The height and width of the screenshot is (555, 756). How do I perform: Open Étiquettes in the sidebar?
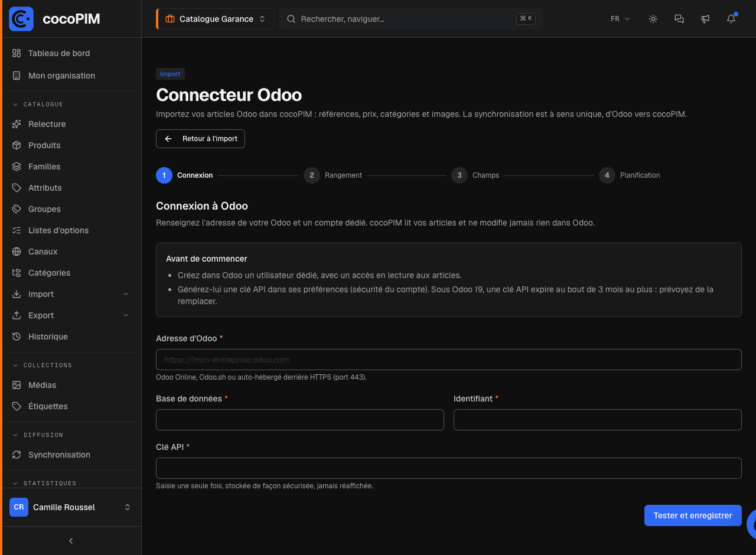tap(71, 406)
